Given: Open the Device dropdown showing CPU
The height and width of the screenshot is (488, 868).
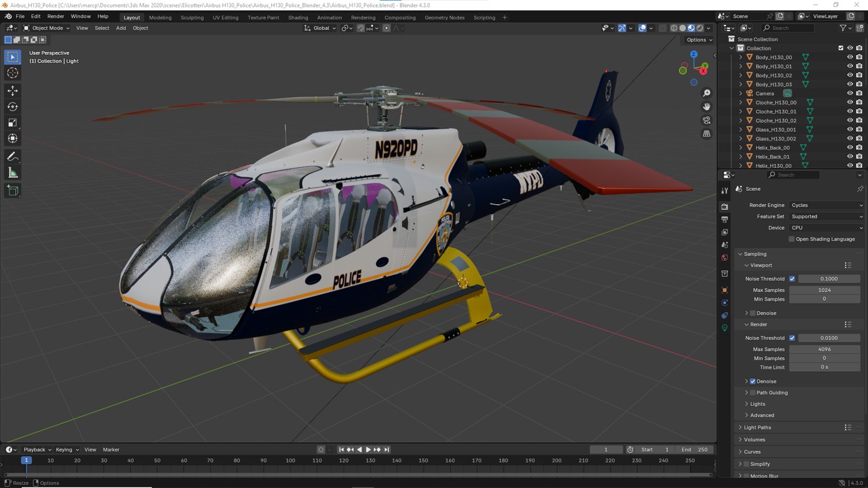Looking at the screenshot, I should pyautogui.click(x=826, y=228).
